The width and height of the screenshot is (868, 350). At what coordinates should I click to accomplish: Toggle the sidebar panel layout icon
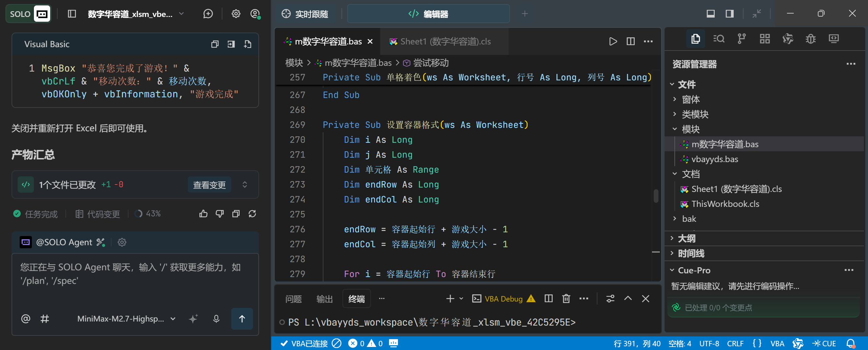click(72, 14)
